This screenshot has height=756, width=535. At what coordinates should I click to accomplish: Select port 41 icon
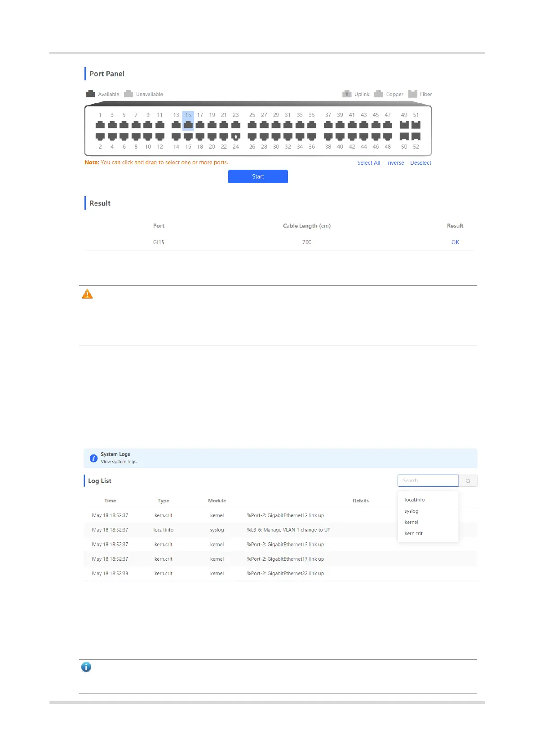(x=352, y=124)
